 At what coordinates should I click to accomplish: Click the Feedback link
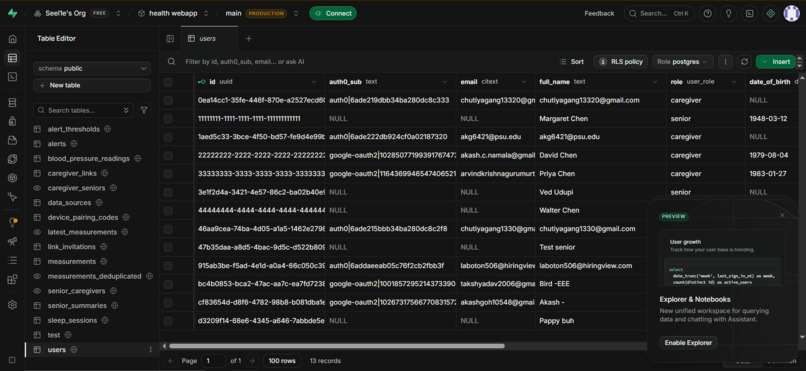599,13
